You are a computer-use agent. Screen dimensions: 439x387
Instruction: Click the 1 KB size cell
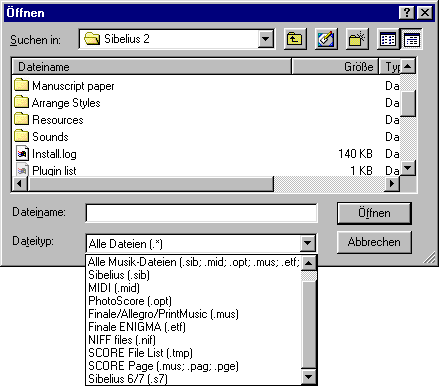tap(361, 171)
